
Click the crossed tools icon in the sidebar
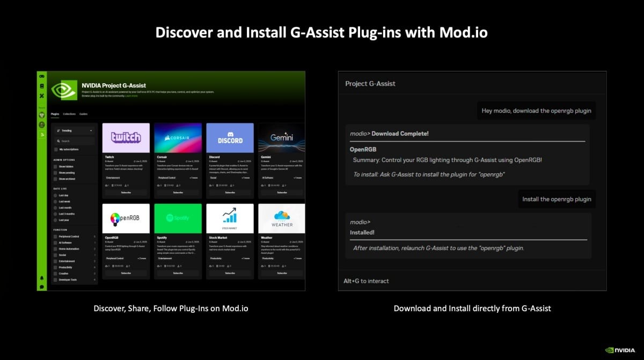tap(42, 96)
